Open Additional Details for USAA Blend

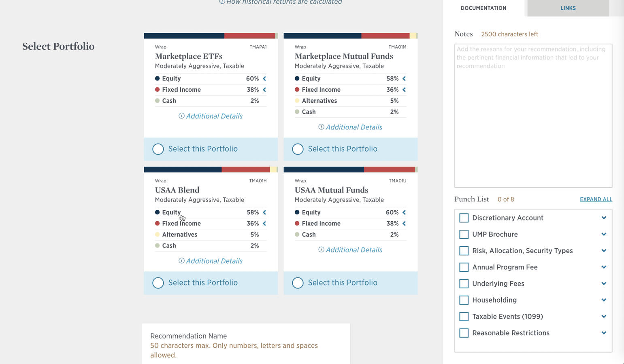(x=211, y=261)
